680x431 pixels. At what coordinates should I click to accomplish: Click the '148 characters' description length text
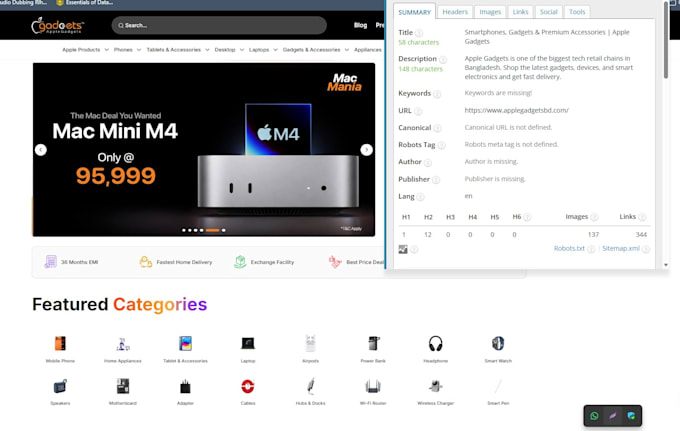pos(420,69)
